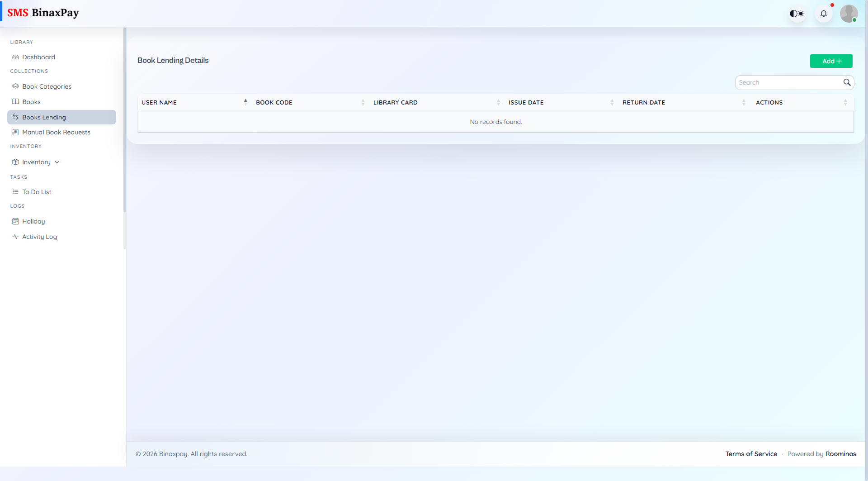Screen dimensions: 868x481
Task: Toggle dark mode theme
Action: [797, 14]
